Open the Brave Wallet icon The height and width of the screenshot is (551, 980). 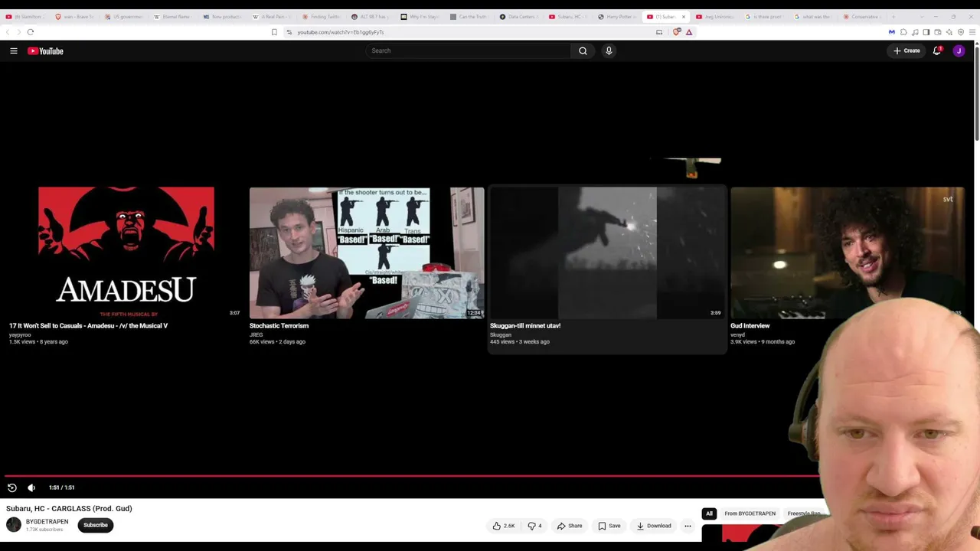[938, 32]
